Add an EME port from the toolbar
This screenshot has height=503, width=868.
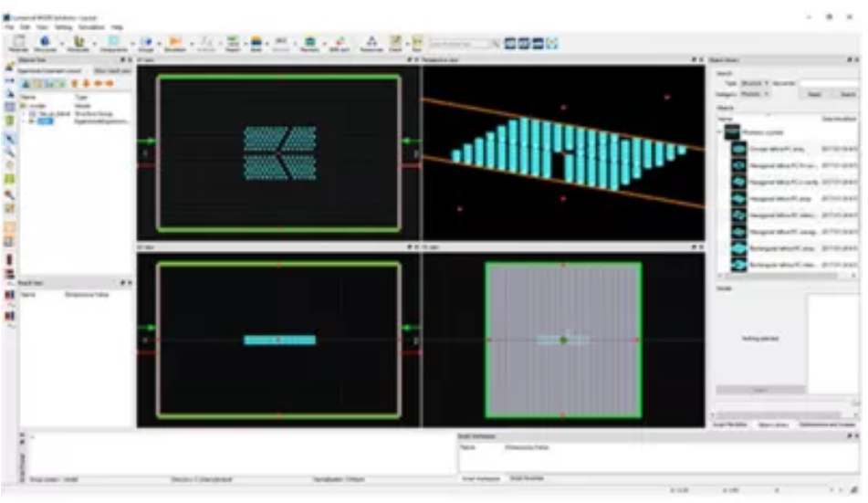click(340, 43)
